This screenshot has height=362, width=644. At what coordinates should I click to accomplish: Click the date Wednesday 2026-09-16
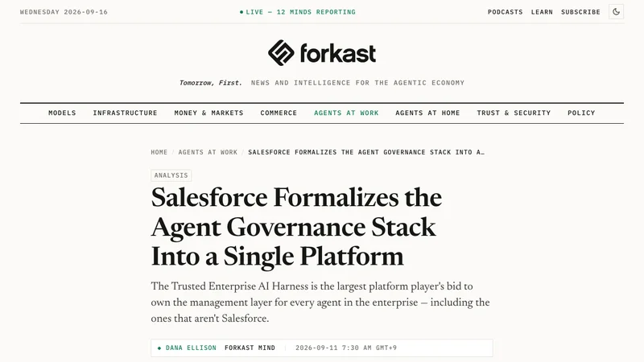(x=64, y=12)
